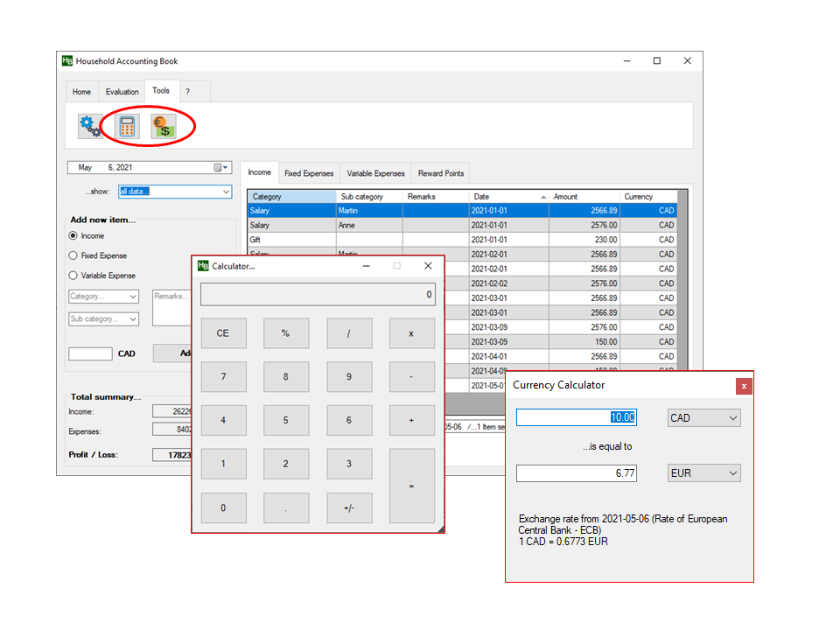Image resolution: width=840 pixels, height=630 pixels.
Task: Open the Fixed Expenses tab
Action: (x=309, y=173)
